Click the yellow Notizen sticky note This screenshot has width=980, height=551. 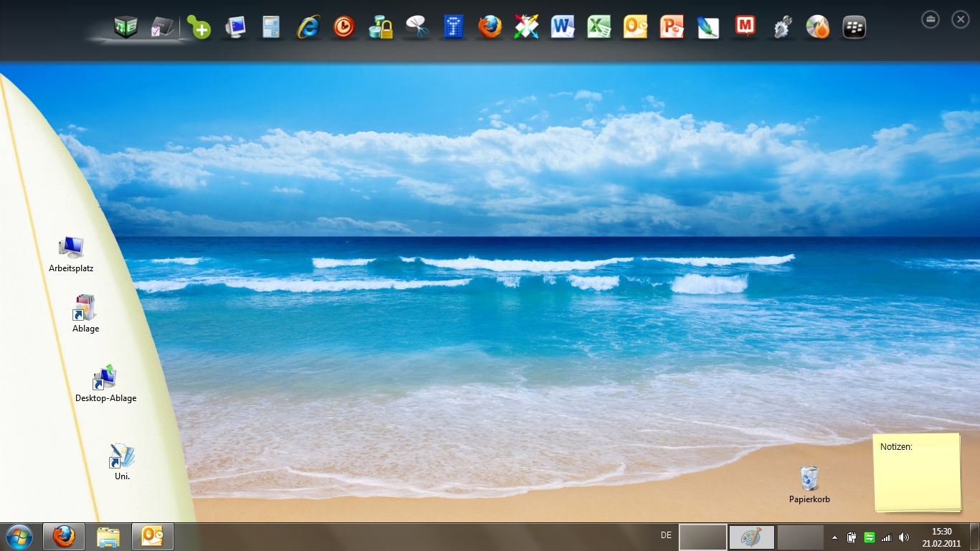[917, 472]
